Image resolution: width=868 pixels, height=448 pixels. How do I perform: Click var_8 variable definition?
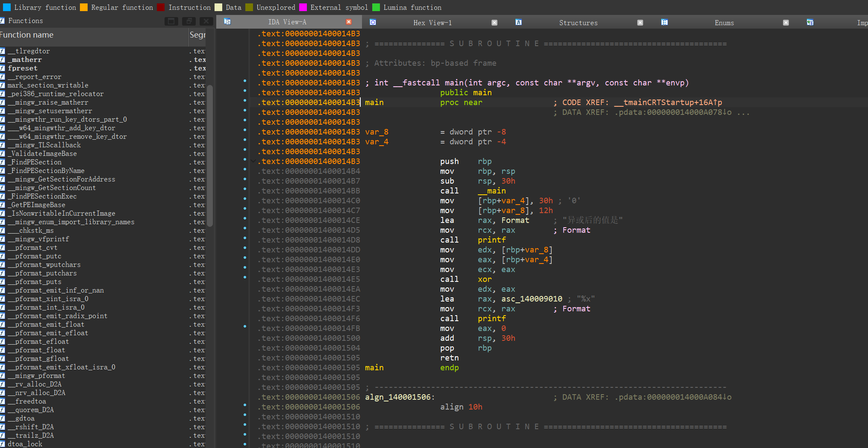(377, 132)
